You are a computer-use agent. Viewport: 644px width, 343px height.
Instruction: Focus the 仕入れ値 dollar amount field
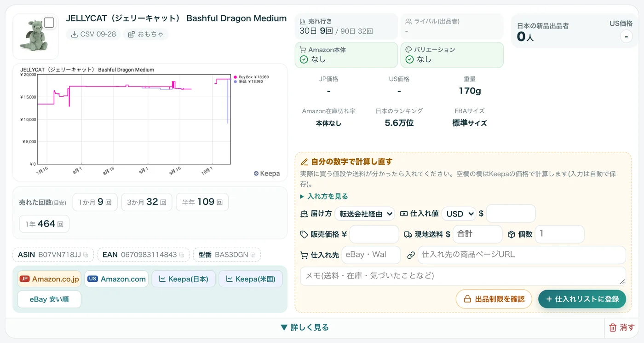click(x=511, y=214)
